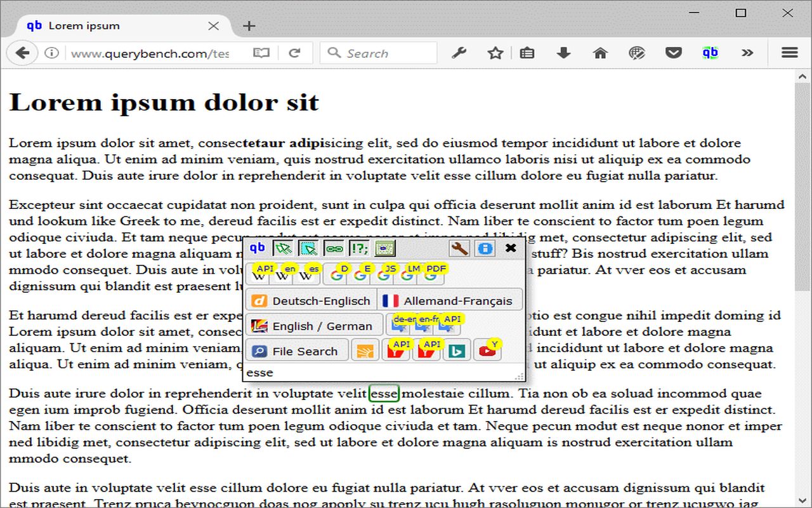Bookmark this page with the star icon
Image resolution: width=812 pixels, height=508 pixels.
pos(495,53)
